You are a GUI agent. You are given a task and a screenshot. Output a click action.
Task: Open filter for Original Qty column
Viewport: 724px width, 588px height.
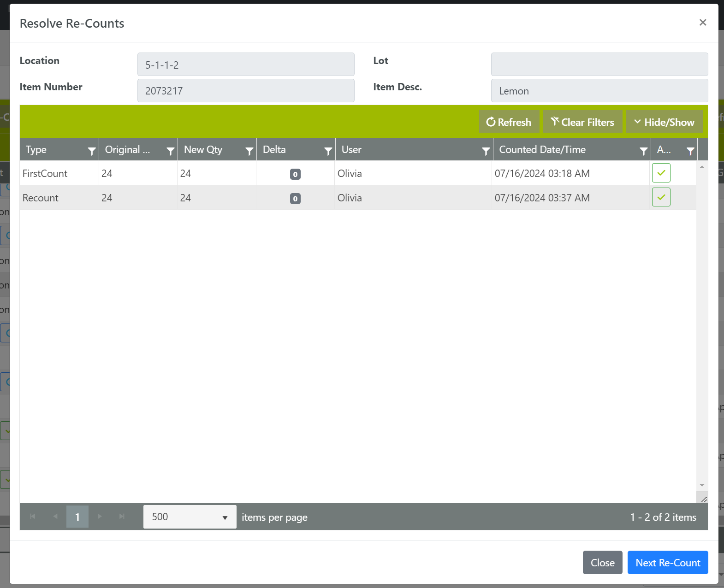coord(170,151)
